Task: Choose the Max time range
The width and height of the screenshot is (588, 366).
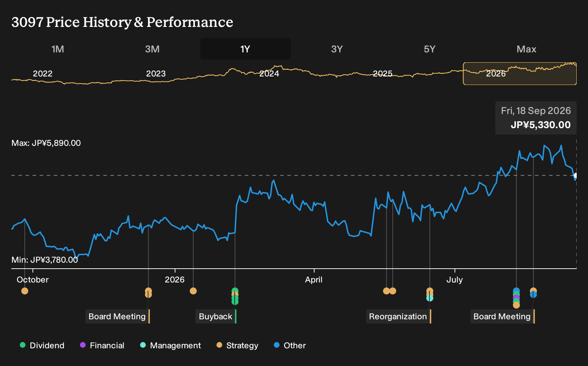Action: tap(526, 49)
